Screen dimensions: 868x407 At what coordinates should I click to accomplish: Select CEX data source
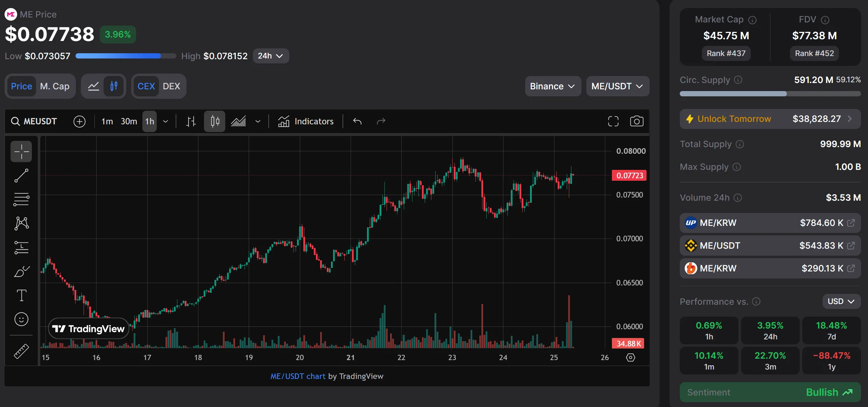click(x=146, y=86)
